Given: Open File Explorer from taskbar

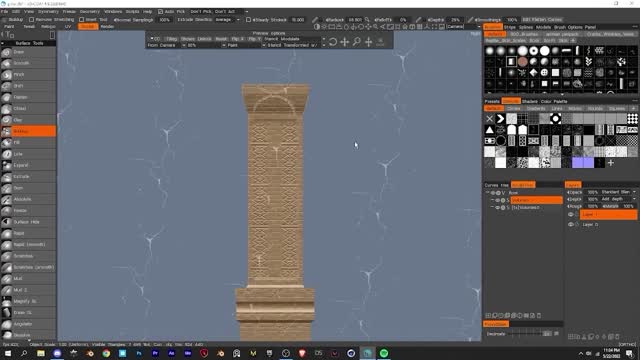Looking at the screenshot, I should tap(41, 353).
